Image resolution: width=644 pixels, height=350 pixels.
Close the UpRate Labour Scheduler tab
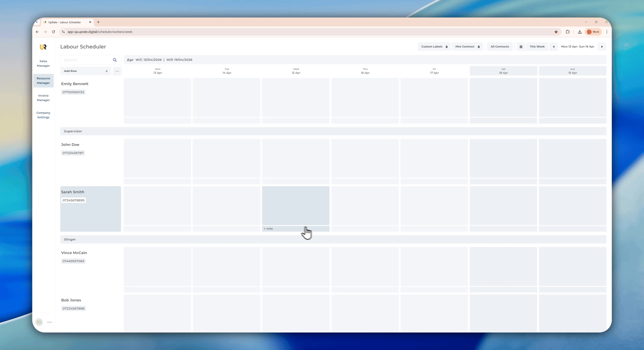[x=90, y=22]
